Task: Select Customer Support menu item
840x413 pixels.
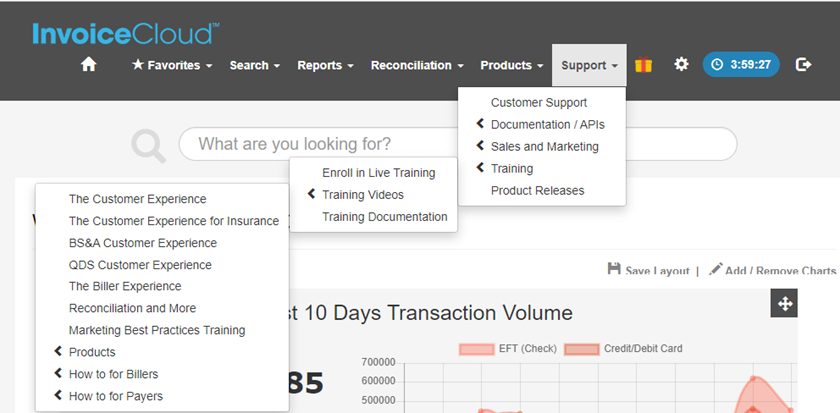Action: pyautogui.click(x=539, y=102)
